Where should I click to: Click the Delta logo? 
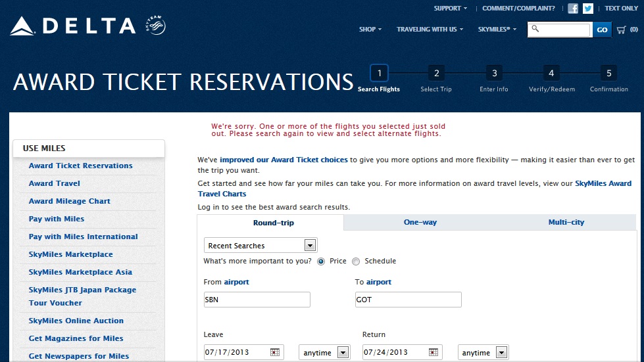click(72, 26)
